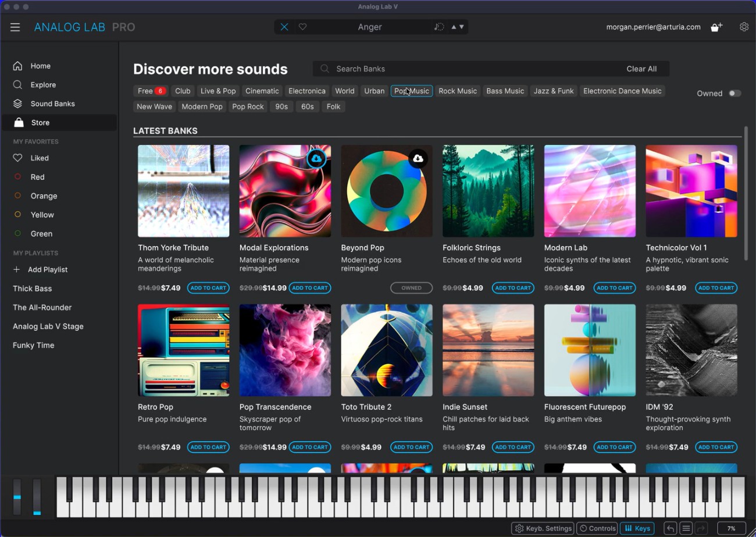Image resolution: width=756 pixels, height=537 pixels.
Task: Download Modal Explorations via cloud icon
Action: (316, 158)
